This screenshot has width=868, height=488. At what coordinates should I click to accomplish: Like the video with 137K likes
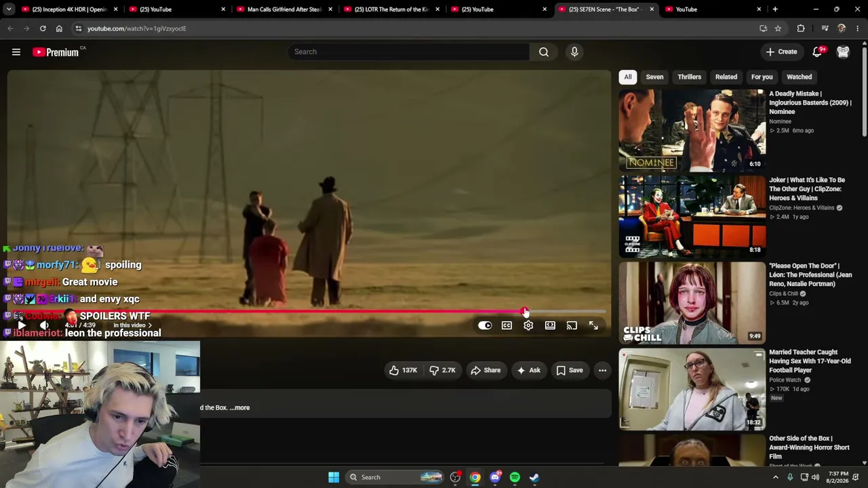403,370
